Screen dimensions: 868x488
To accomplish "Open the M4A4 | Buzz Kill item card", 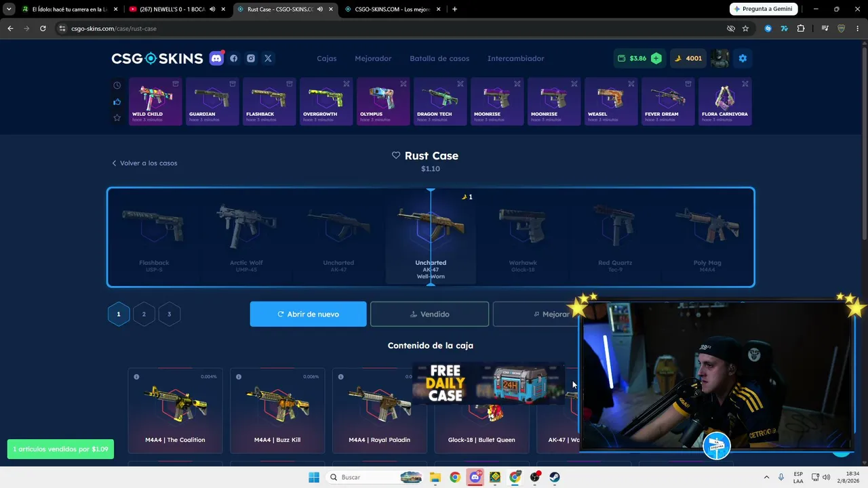I will pos(277,411).
